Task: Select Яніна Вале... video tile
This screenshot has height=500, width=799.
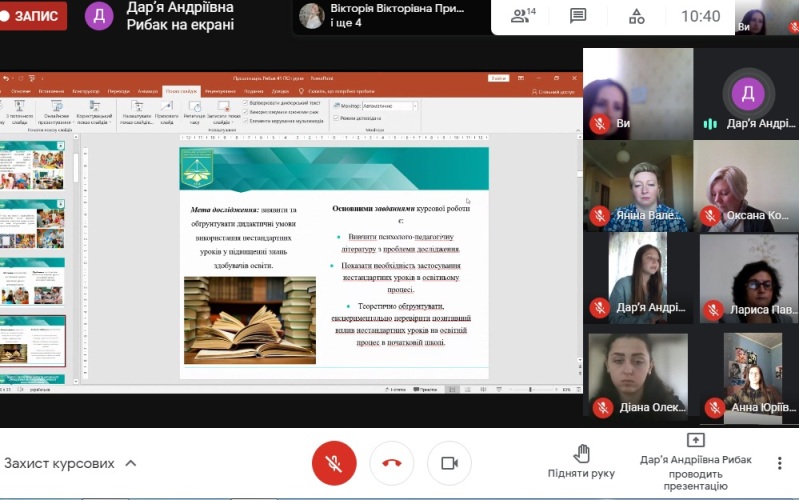Action: click(638, 186)
